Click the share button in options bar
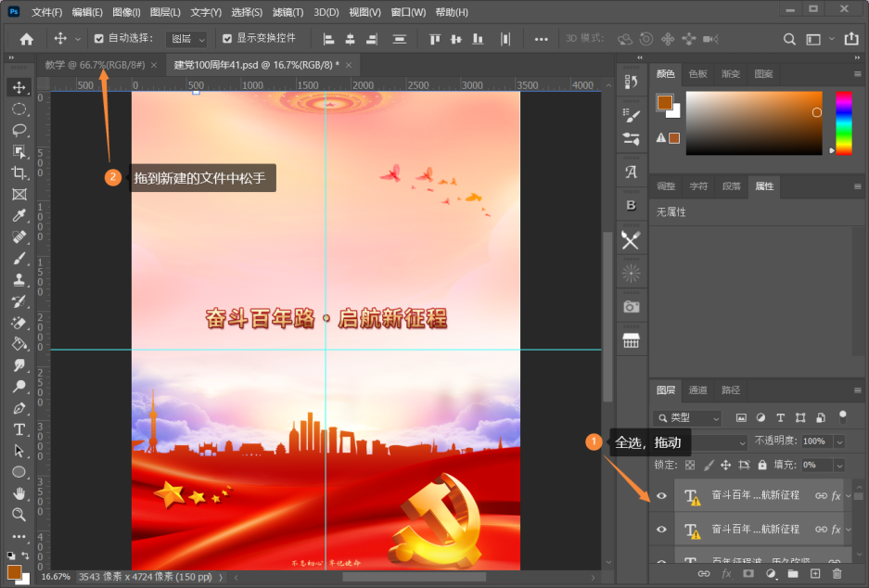 (x=851, y=38)
